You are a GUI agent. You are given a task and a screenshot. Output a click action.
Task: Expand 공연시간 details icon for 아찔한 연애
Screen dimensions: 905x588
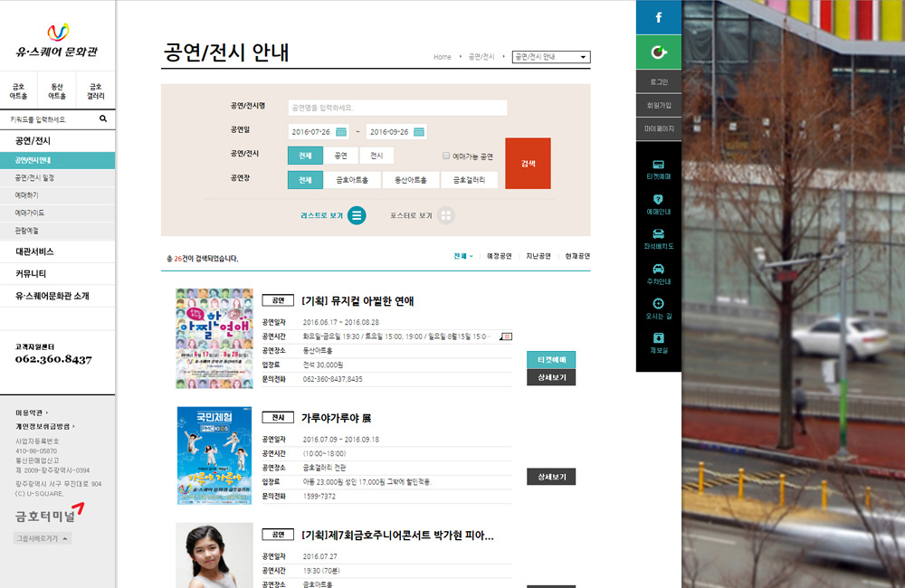click(x=506, y=337)
